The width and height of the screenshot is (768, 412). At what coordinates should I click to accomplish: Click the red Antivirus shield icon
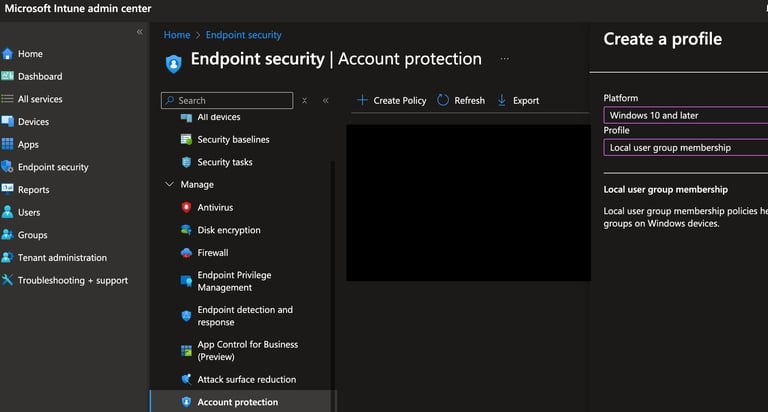[x=186, y=207]
